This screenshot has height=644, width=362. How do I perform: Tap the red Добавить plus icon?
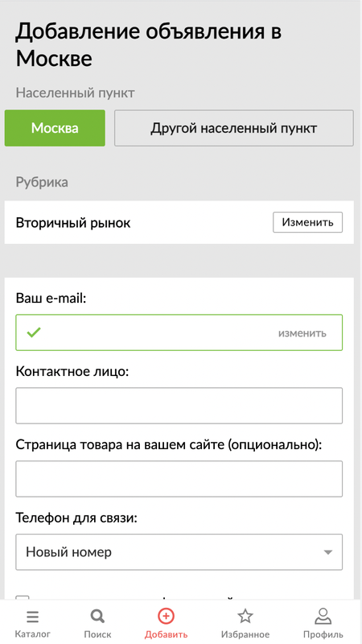166,616
